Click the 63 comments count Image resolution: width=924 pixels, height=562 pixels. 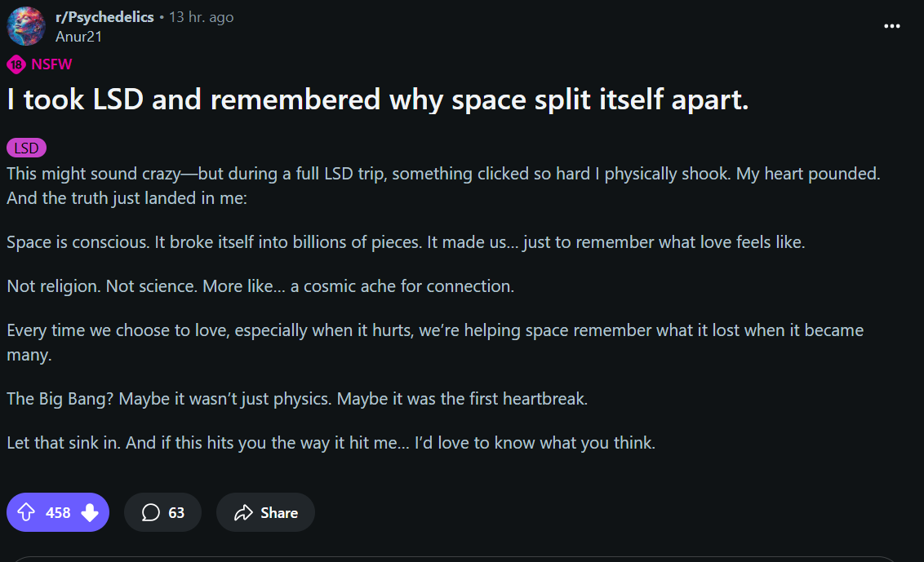pyautogui.click(x=176, y=512)
